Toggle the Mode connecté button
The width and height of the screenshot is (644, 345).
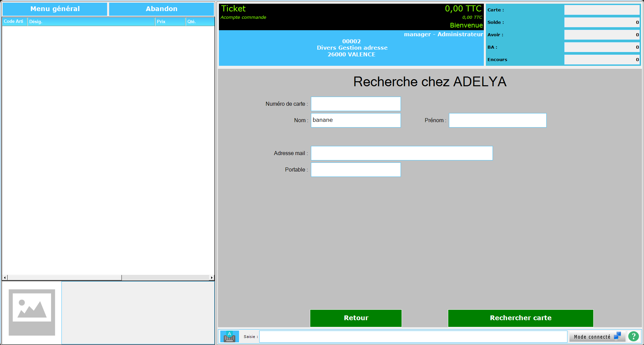[597, 336]
